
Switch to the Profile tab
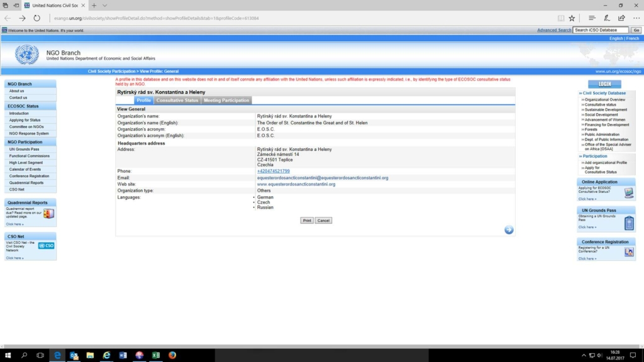(x=144, y=100)
